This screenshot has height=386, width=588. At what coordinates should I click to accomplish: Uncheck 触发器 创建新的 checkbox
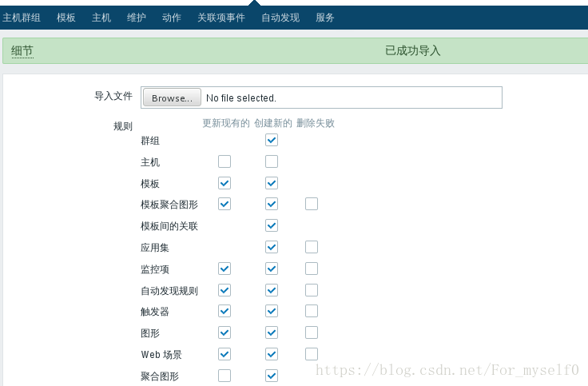point(272,311)
